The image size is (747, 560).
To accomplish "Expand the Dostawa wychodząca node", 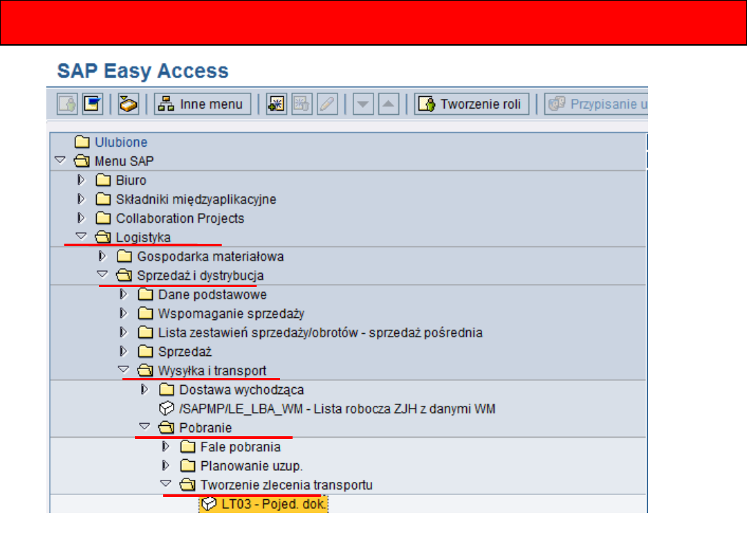I will tap(145, 390).
